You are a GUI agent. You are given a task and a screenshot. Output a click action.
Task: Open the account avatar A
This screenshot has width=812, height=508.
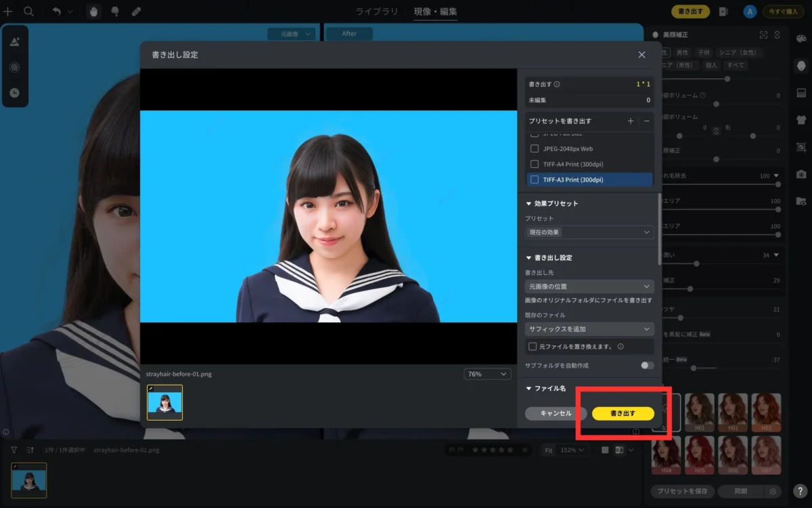tap(749, 12)
